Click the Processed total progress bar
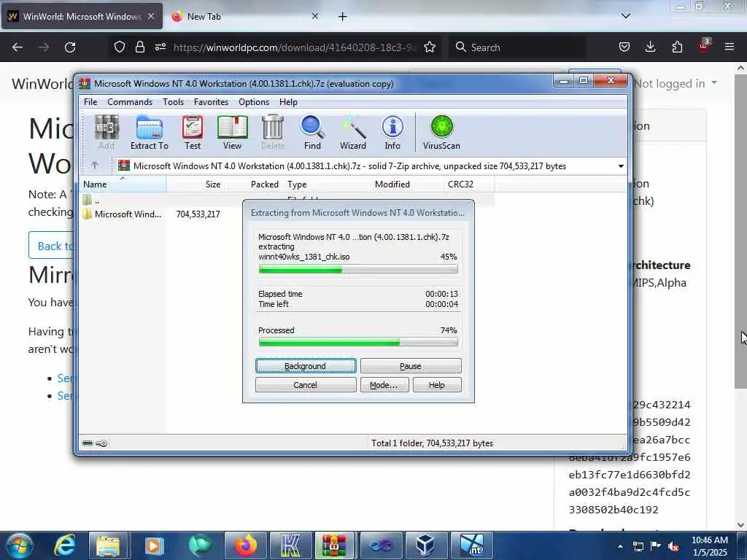 click(x=357, y=342)
